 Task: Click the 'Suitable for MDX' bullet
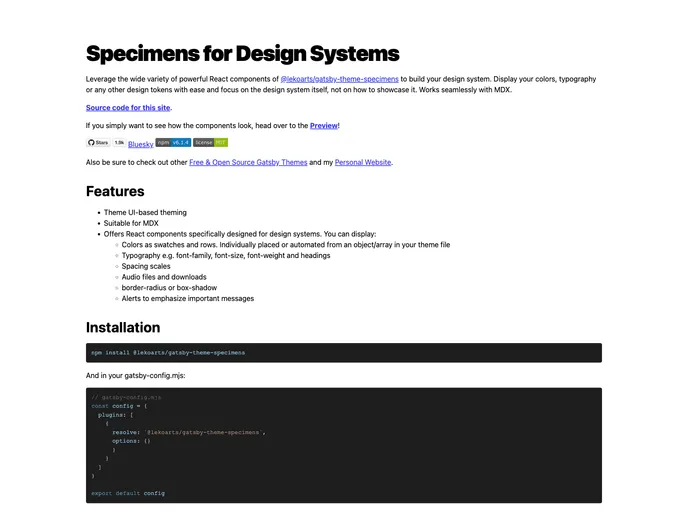(131, 223)
